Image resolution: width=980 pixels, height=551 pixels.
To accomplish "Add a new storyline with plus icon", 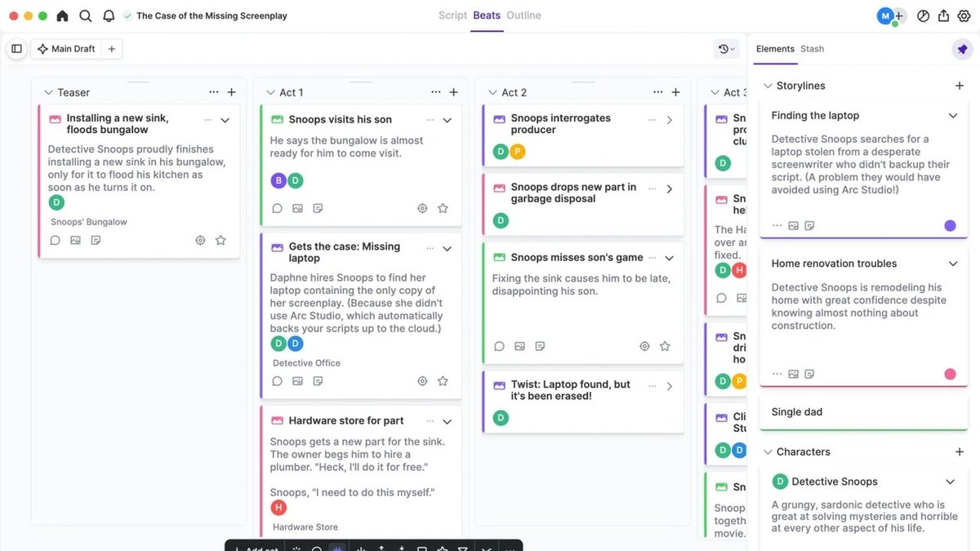I will tap(960, 86).
